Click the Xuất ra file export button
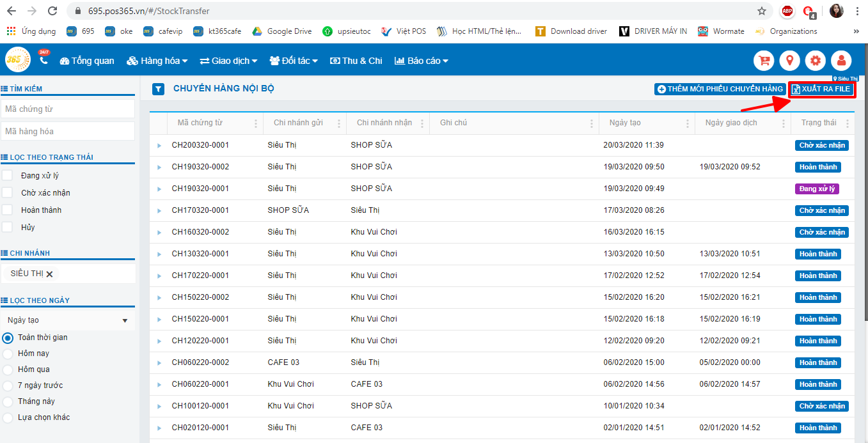The image size is (868, 443). [x=821, y=89]
